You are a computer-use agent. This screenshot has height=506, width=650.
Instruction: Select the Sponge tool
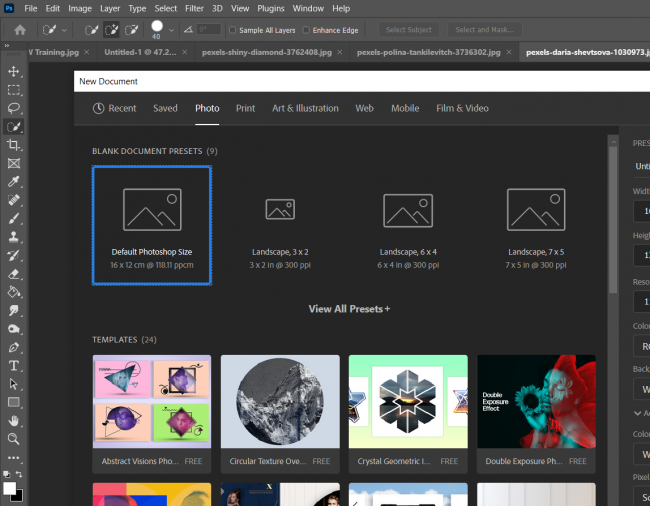tap(14, 329)
